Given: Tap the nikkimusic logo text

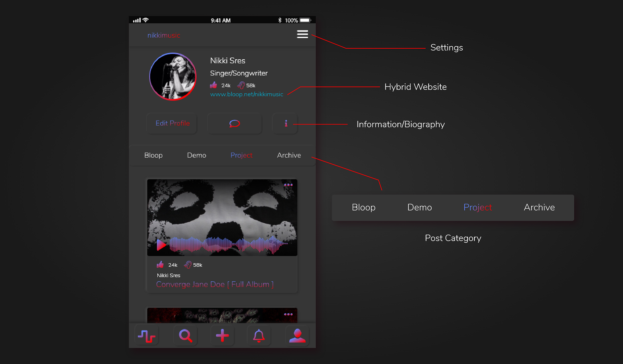Looking at the screenshot, I should tap(164, 35).
